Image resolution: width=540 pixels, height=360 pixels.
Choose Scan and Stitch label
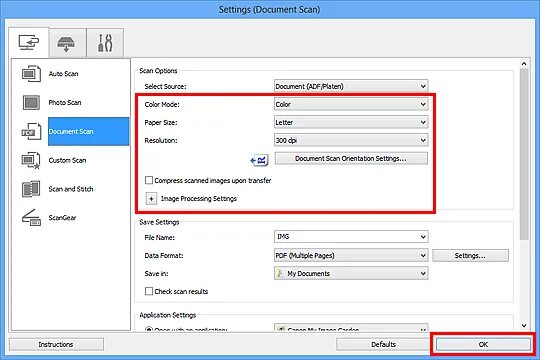[71, 189]
